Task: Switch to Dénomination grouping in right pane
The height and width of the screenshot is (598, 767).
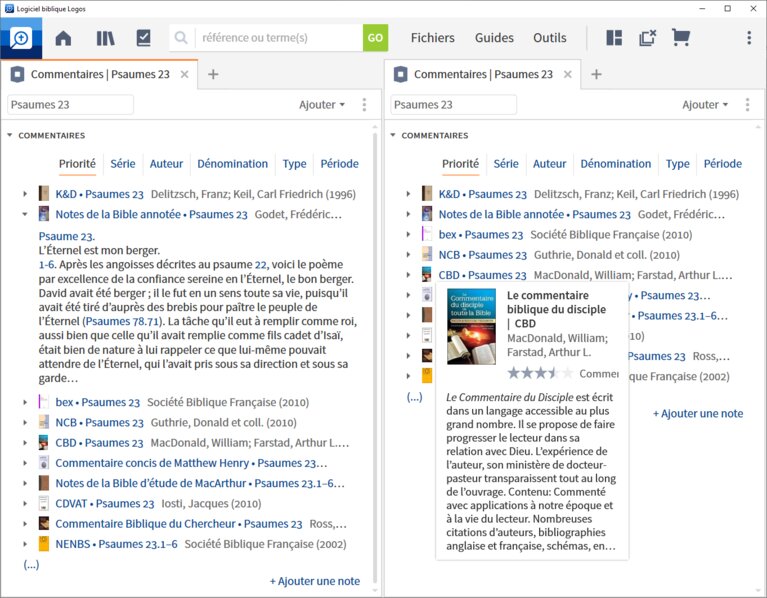Action: (615, 164)
